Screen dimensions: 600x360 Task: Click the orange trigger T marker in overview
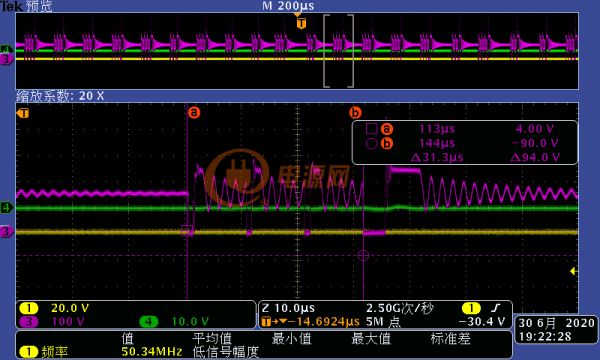[x=301, y=23]
